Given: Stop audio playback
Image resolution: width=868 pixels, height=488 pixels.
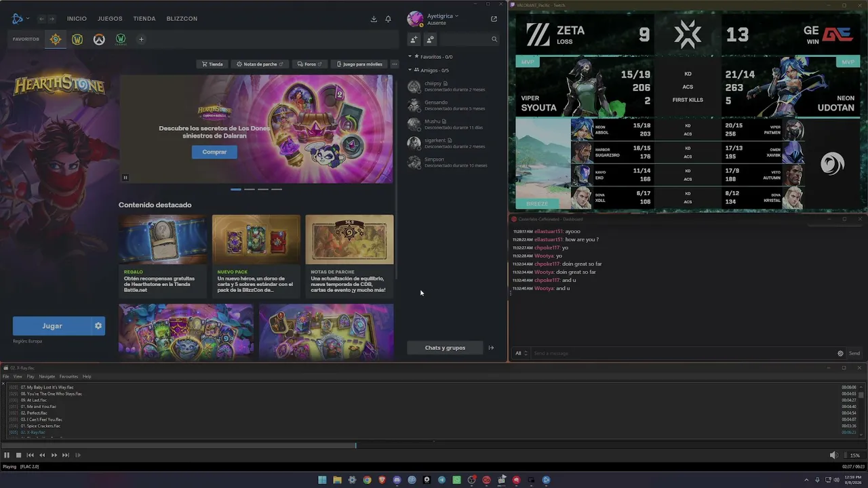Looking at the screenshot, I should pyautogui.click(x=18, y=455).
